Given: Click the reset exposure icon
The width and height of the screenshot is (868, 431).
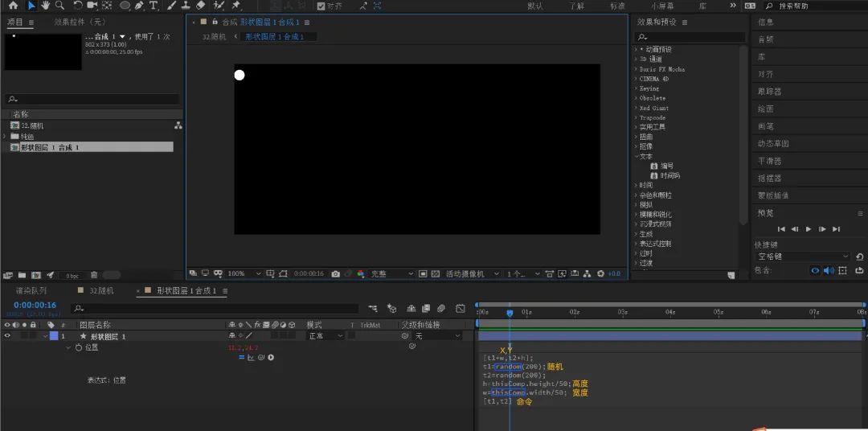Looking at the screenshot, I should click(600, 273).
